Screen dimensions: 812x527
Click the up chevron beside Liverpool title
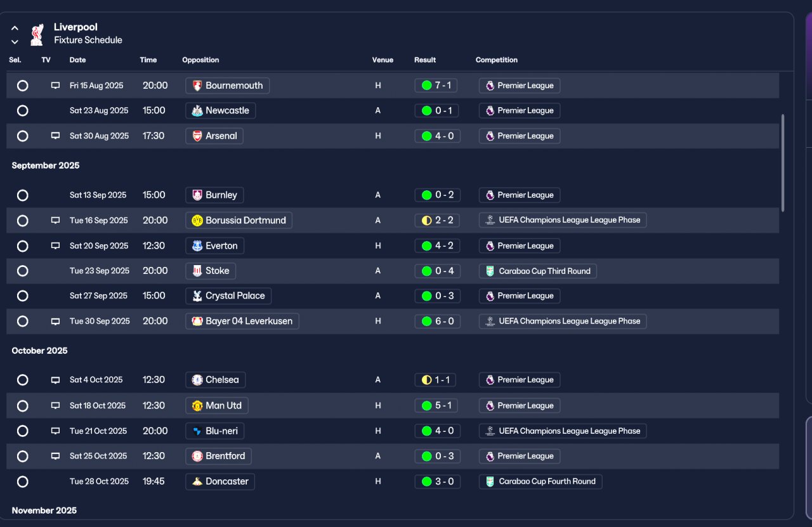pyautogui.click(x=15, y=28)
